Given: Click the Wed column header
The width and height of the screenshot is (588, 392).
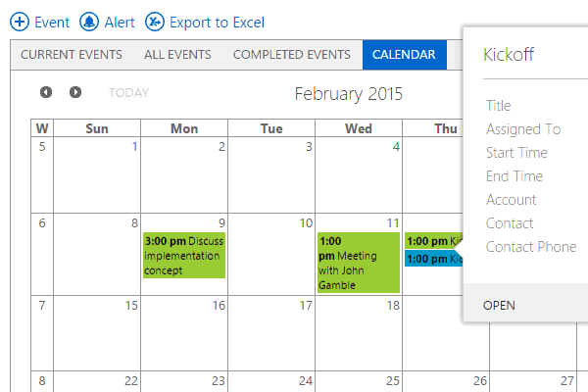Looking at the screenshot, I should pyautogui.click(x=358, y=128).
